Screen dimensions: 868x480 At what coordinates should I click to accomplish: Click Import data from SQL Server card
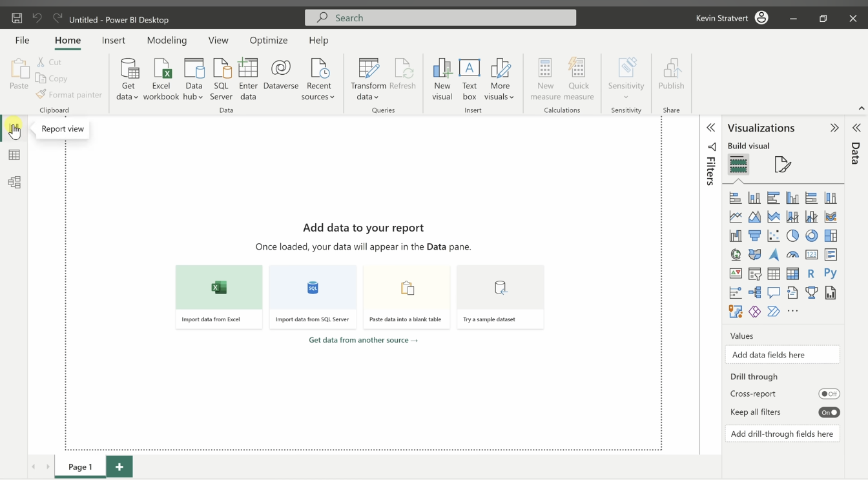pos(313,297)
